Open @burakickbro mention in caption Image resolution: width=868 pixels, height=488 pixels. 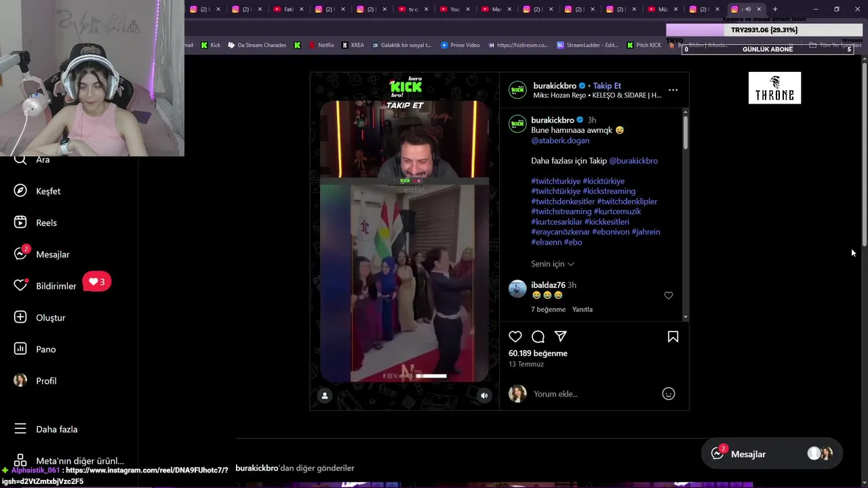click(633, 161)
